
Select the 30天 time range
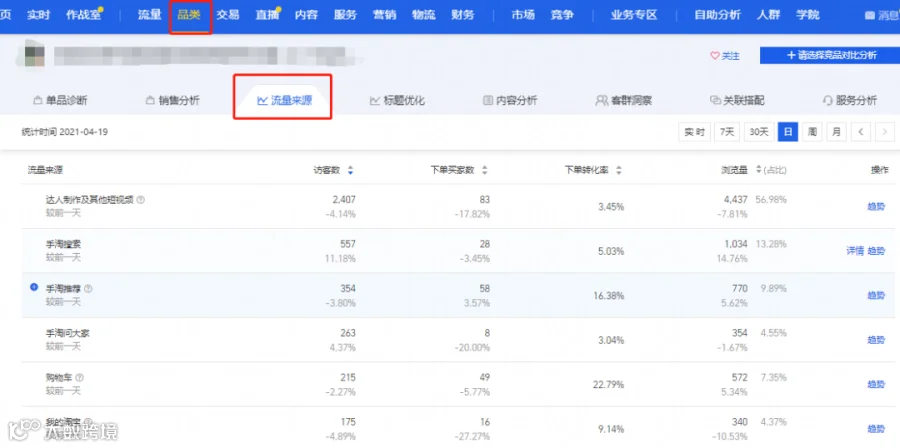[759, 132]
